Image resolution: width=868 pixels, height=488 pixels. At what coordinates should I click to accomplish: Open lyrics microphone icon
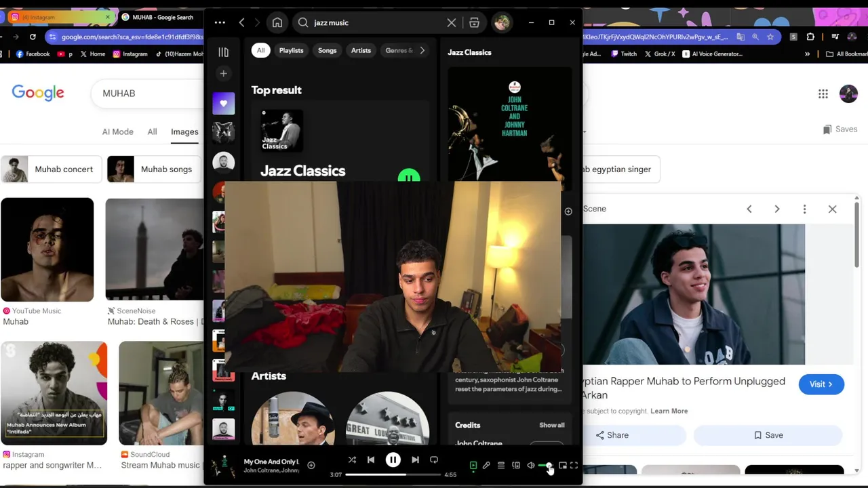pos(486,465)
